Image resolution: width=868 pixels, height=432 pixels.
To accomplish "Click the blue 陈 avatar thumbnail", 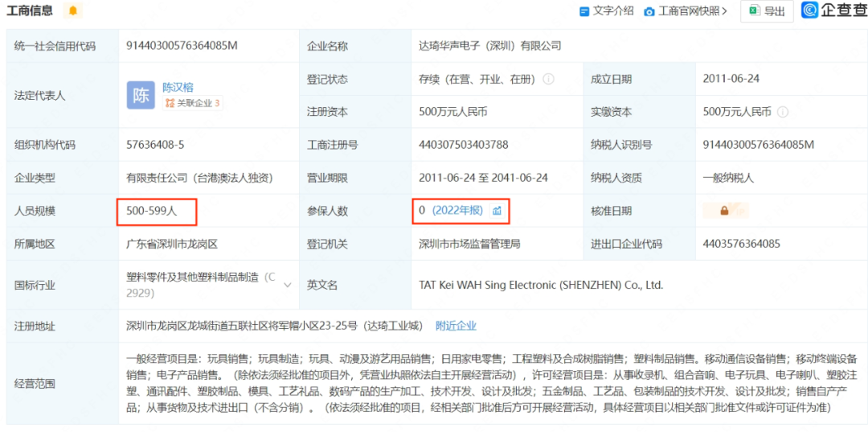I will (x=141, y=95).
